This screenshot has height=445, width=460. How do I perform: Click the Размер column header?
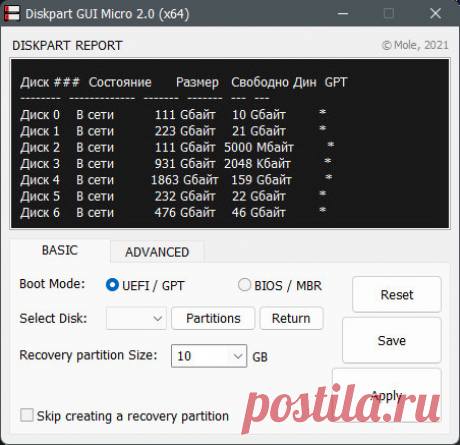pyautogui.click(x=197, y=82)
